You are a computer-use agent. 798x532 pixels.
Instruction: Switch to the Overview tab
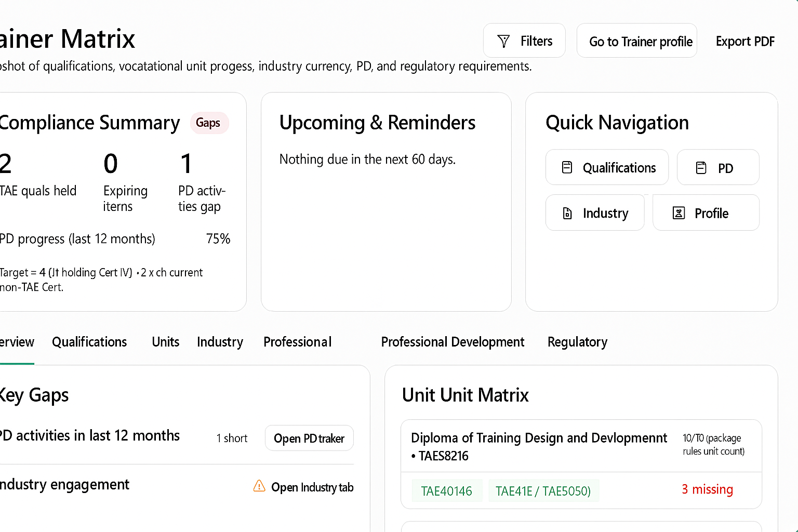click(17, 342)
